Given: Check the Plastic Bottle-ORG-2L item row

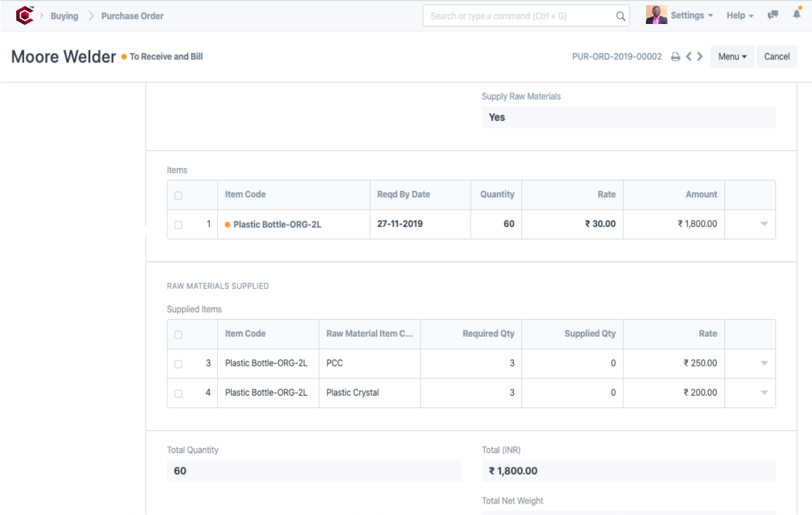Looking at the screenshot, I should click(x=177, y=224).
